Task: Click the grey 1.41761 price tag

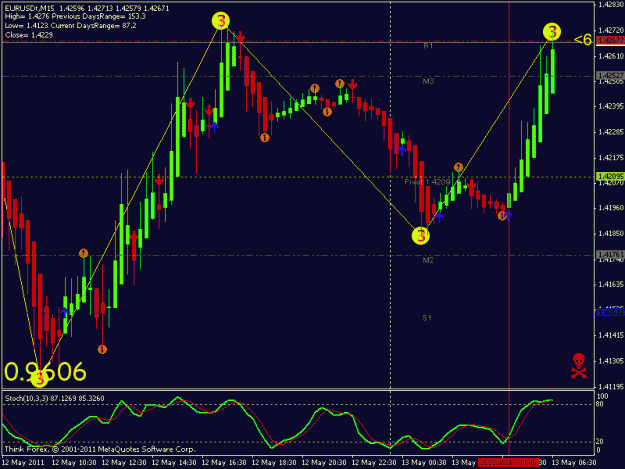Action: click(x=610, y=254)
